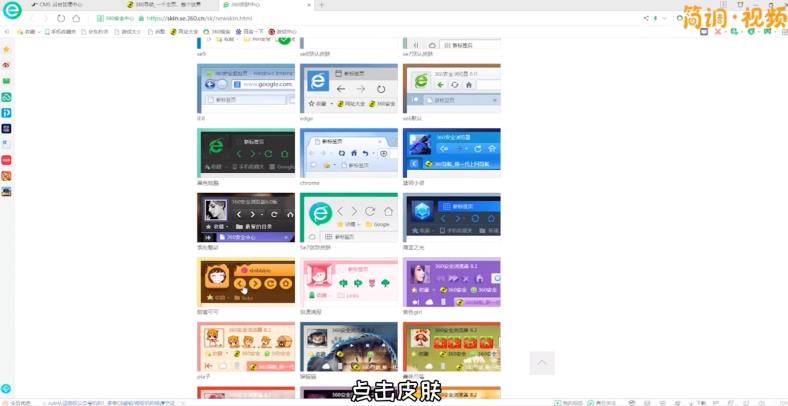Switch to the 360 navigation tab
788x406 pixels.
point(160,5)
